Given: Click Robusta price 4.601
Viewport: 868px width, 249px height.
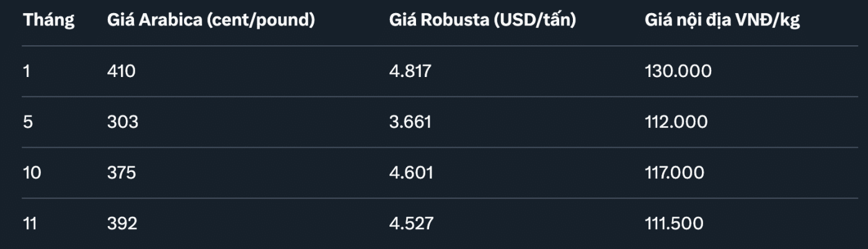Looking at the screenshot, I should (409, 173).
